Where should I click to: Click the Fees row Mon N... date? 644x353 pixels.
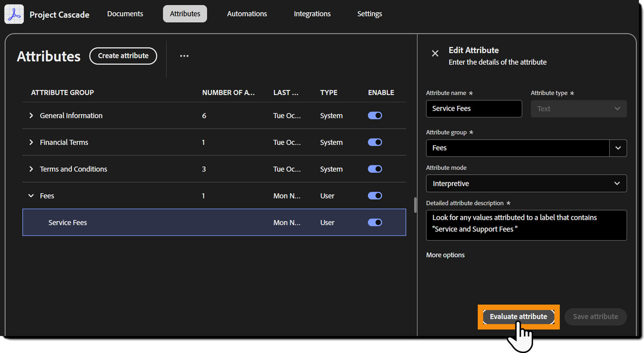(287, 196)
